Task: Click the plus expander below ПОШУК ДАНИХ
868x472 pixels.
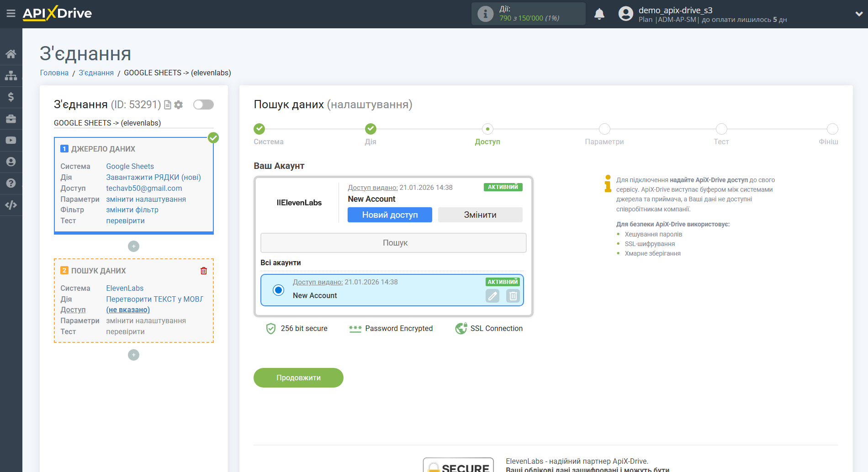Action: (x=133, y=355)
